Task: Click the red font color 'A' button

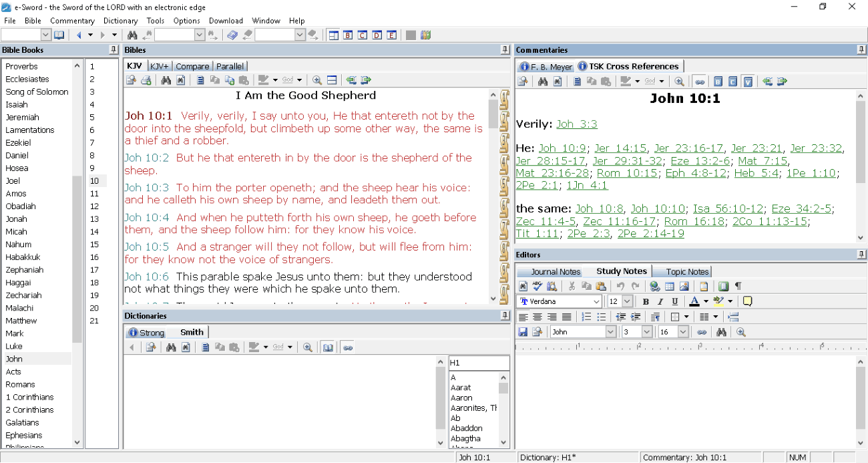Action: (x=694, y=301)
